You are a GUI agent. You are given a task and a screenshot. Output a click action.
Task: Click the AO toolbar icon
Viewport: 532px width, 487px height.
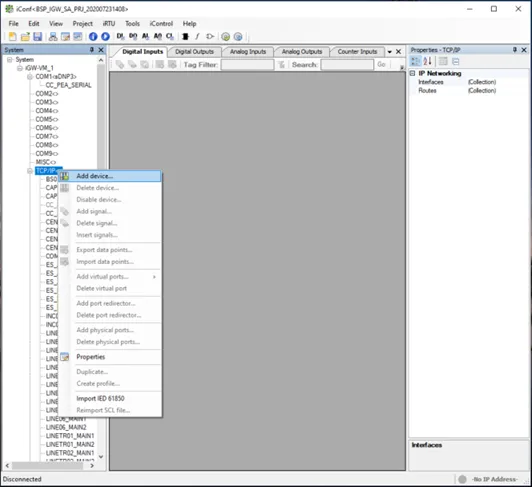tap(158, 36)
